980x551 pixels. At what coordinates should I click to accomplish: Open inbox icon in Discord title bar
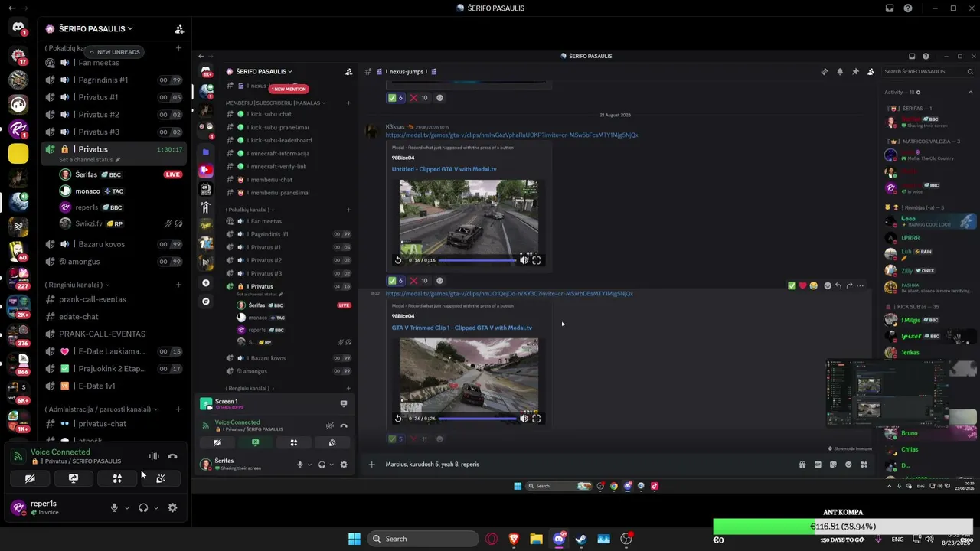pos(890,8)
